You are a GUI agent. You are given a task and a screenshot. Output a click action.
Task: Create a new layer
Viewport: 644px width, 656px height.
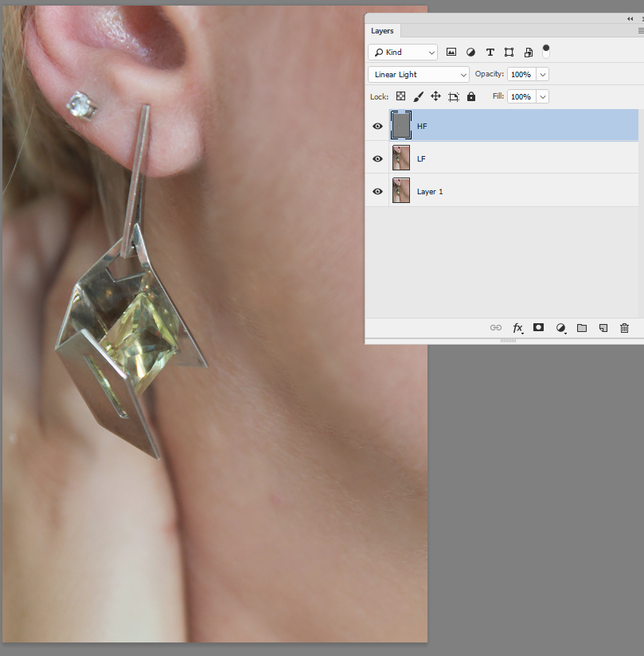pyautogui.click(x=603, y=328)
